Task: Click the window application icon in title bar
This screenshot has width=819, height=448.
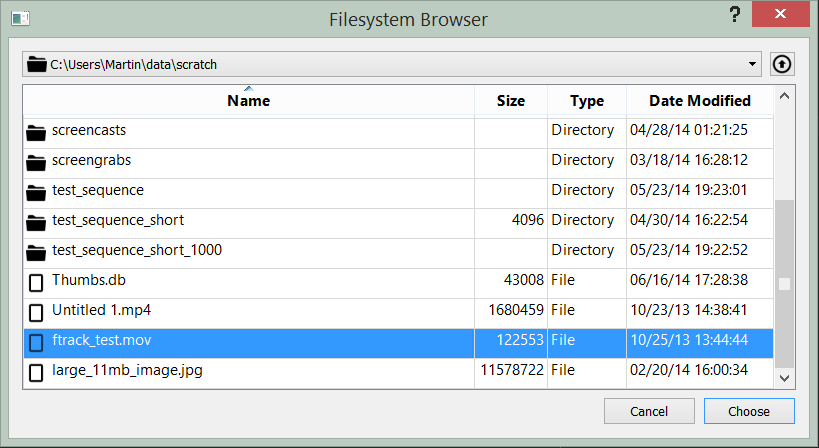Action: tap(20, 19)
